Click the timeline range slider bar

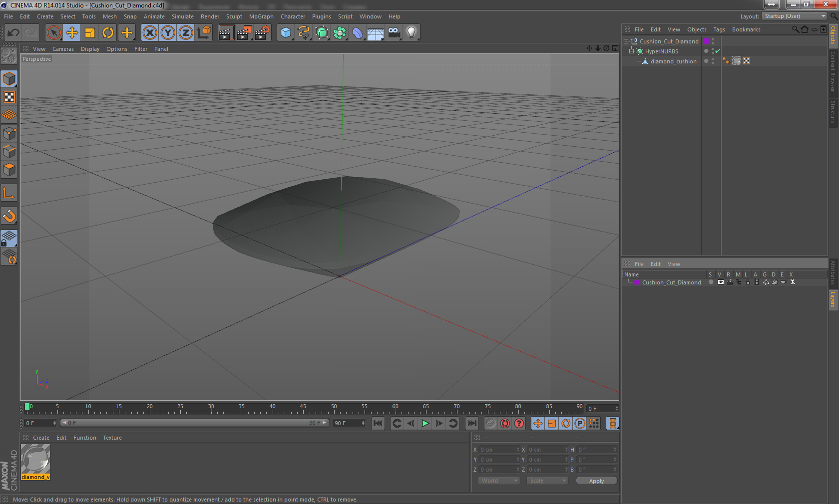coord(194,423)
